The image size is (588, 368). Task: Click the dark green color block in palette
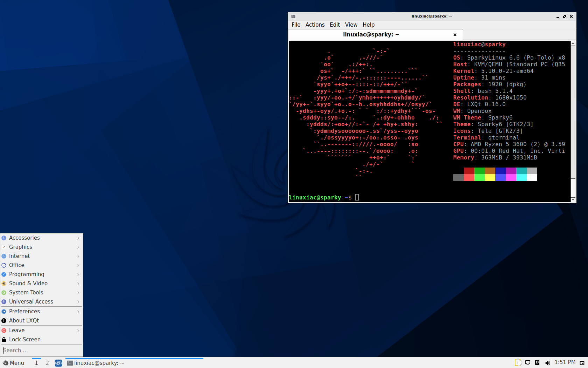(x=479, y=171)
